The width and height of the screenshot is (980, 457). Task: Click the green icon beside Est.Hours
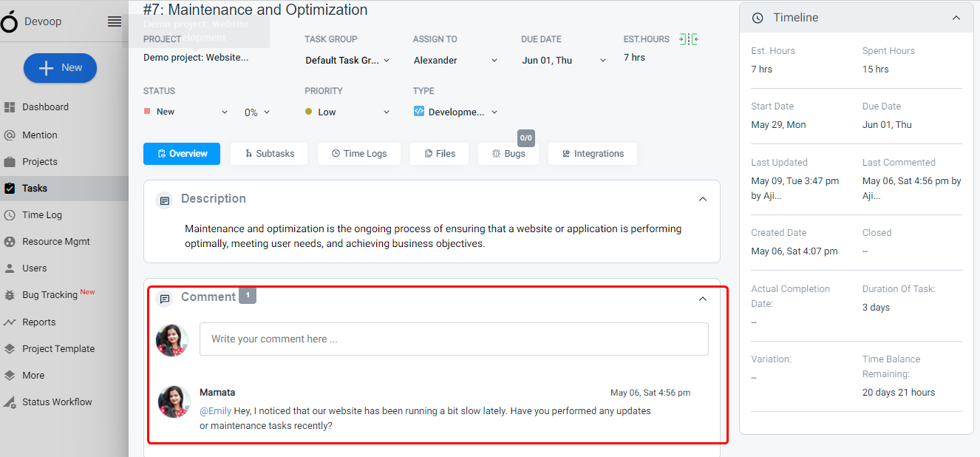pos(689,39)
